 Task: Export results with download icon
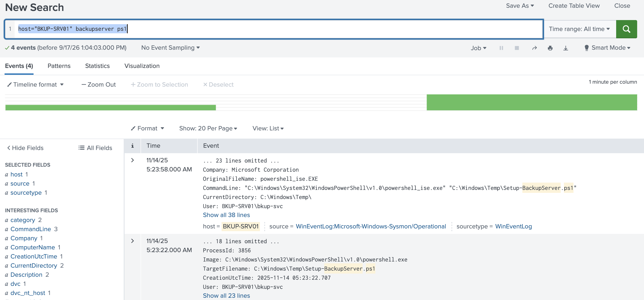click(565, 48)
